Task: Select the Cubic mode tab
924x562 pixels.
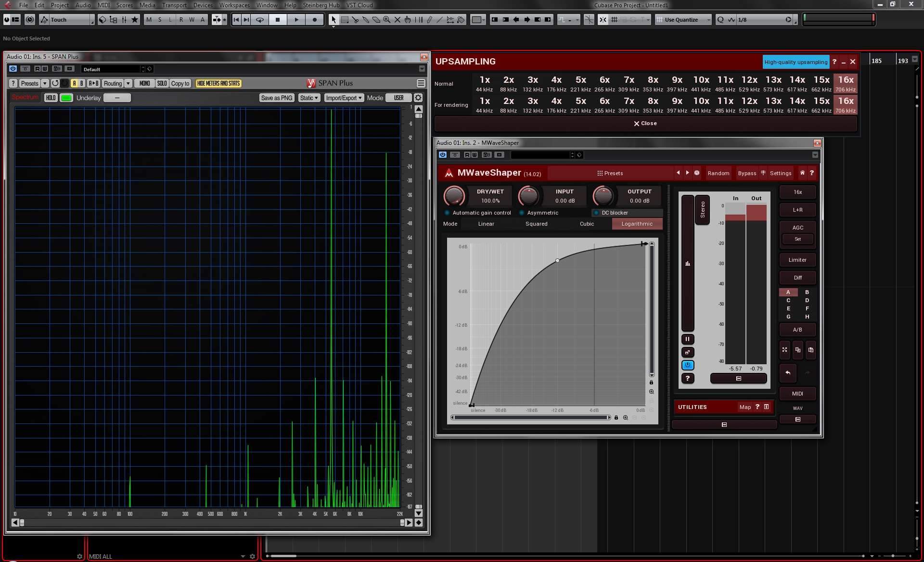Action: [x=587, y=224]
